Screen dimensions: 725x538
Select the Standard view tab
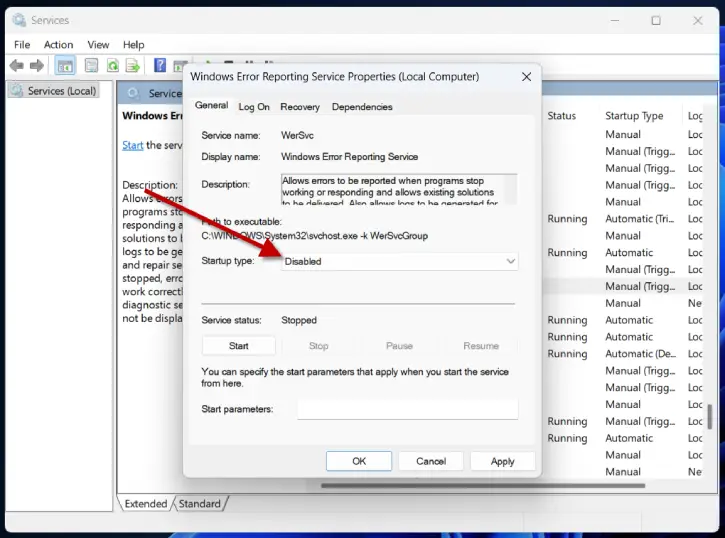click(200, 503)
